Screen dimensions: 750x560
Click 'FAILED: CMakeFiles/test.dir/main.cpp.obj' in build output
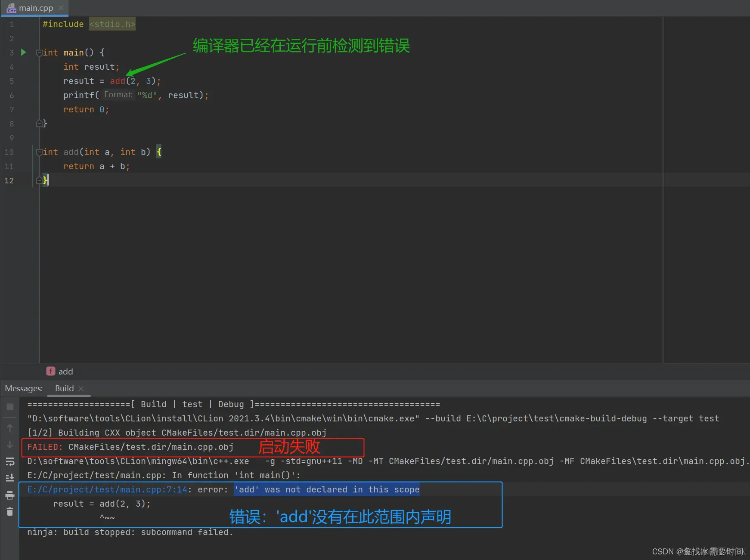130,447
